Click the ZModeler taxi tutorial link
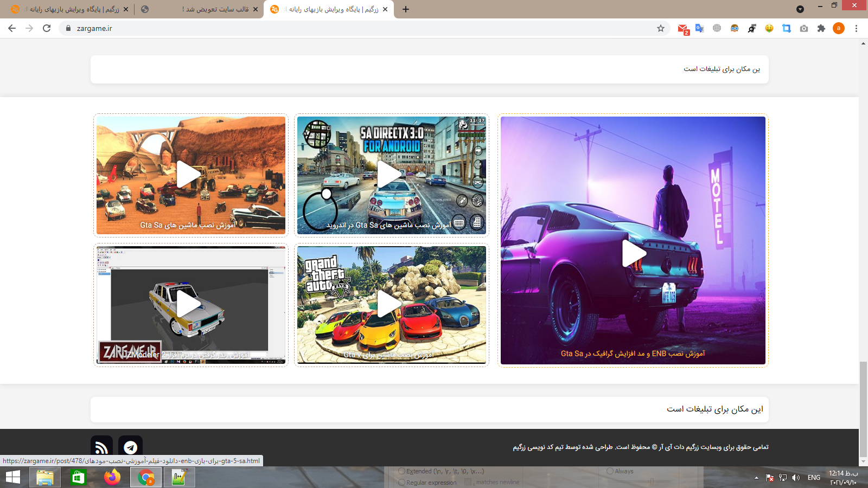This screenshot has width=868, height=488. point(190,304)
